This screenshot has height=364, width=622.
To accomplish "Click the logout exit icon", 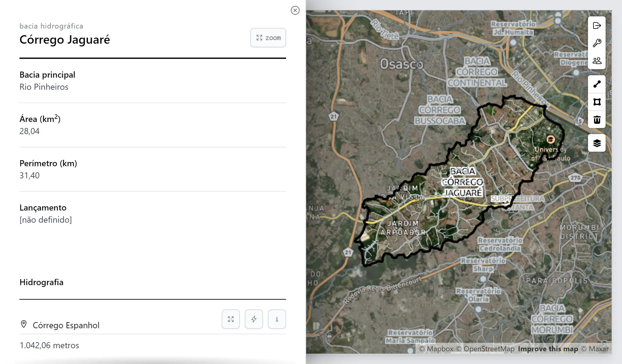I will (x=597, y=25).
